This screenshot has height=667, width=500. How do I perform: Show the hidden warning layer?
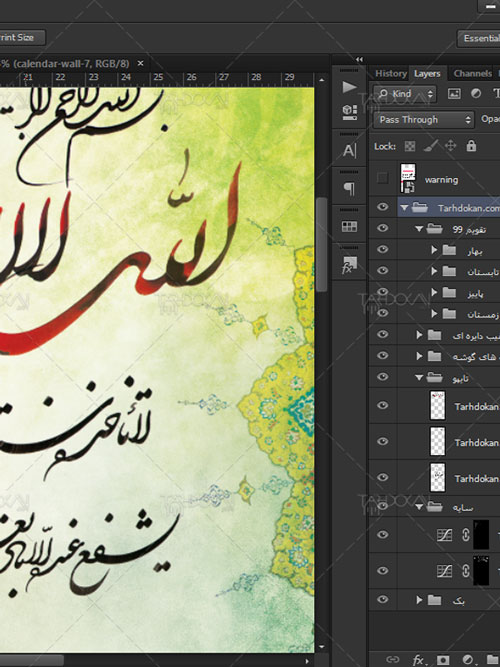point(383,178)
